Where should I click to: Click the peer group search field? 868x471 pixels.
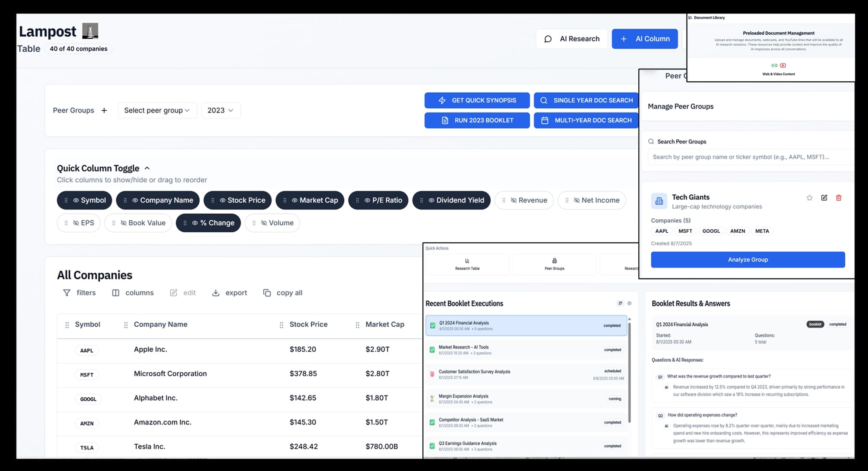pos(751,157)
